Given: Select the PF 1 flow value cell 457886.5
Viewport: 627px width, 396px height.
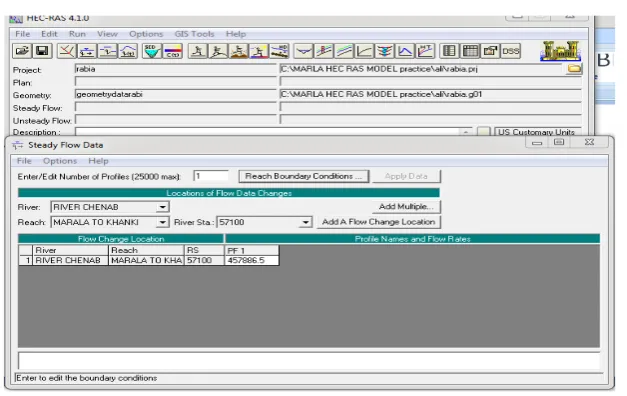Looking at the screenshot, I should click(252, 260).
